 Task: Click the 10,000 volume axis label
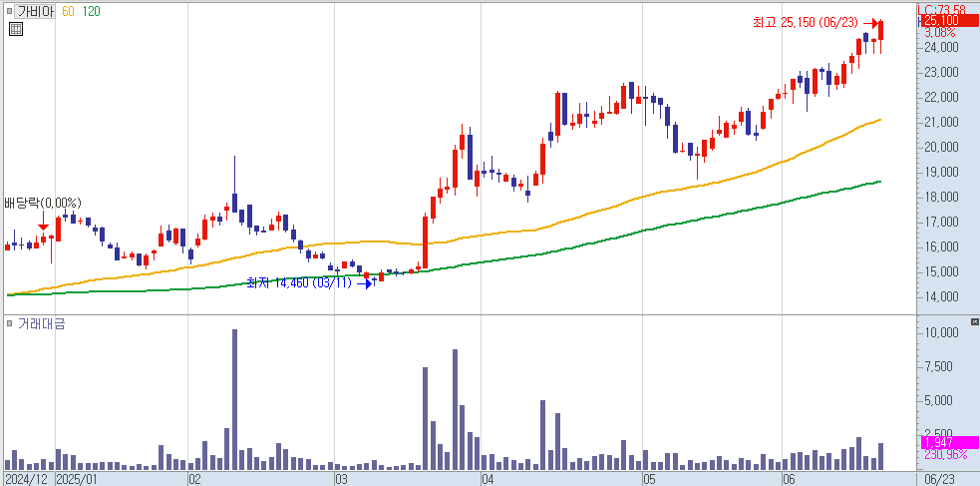[x=940, y=332]
